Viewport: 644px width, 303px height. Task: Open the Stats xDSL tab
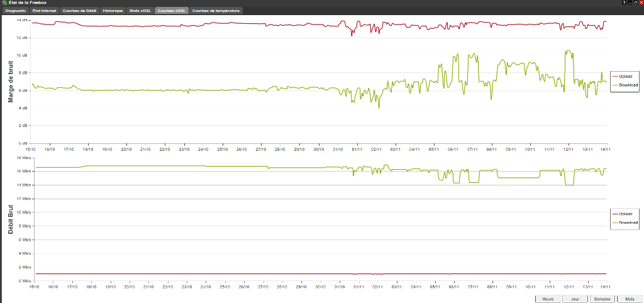pos(140,11)
